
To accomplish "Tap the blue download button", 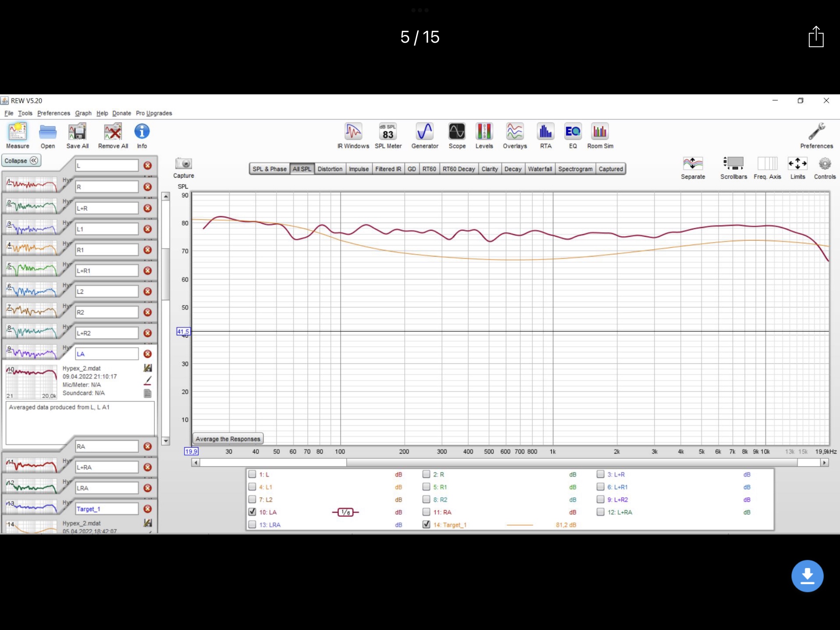I will [807, 576].
